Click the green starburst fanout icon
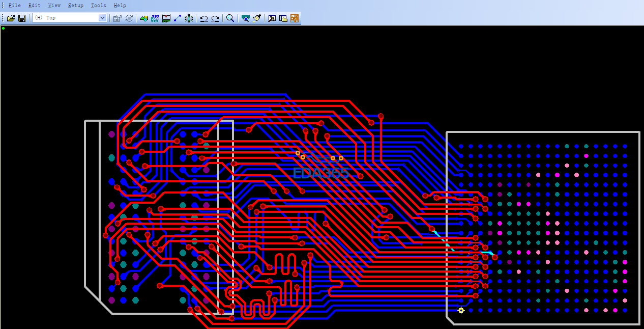This screenshot has height=329, width=644. (189, 18)
